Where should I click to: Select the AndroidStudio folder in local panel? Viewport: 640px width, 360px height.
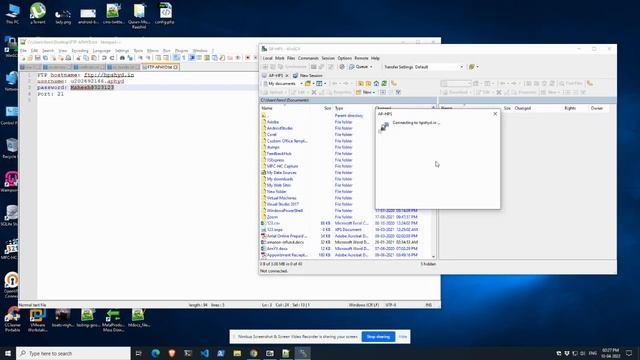[280, 128]
